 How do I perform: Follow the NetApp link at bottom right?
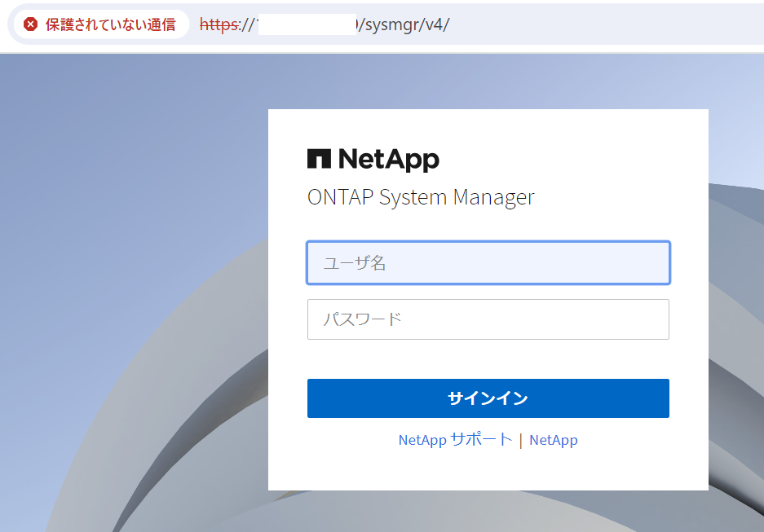(x=554, y=440)
